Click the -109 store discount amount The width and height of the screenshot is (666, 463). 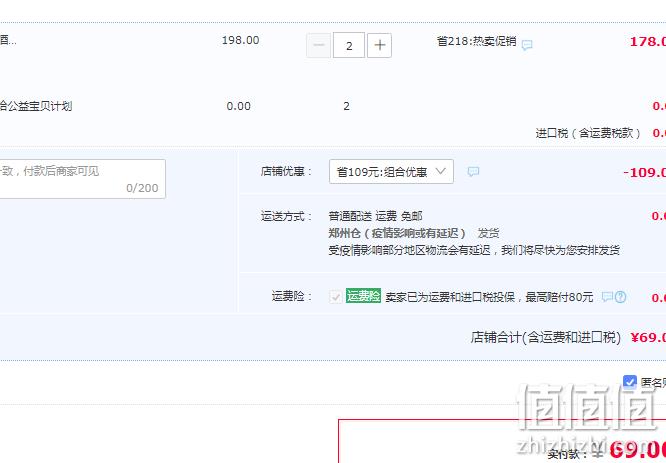coord(644,172)
